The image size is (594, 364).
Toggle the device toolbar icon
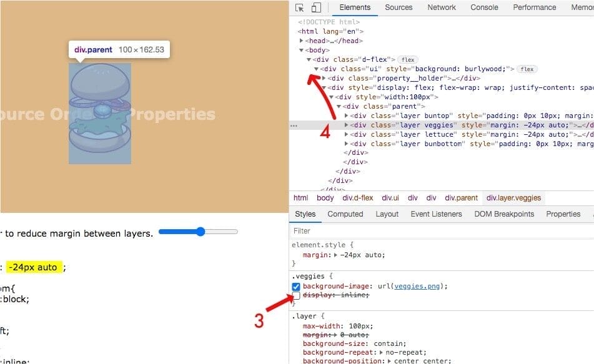coord(316,7)
